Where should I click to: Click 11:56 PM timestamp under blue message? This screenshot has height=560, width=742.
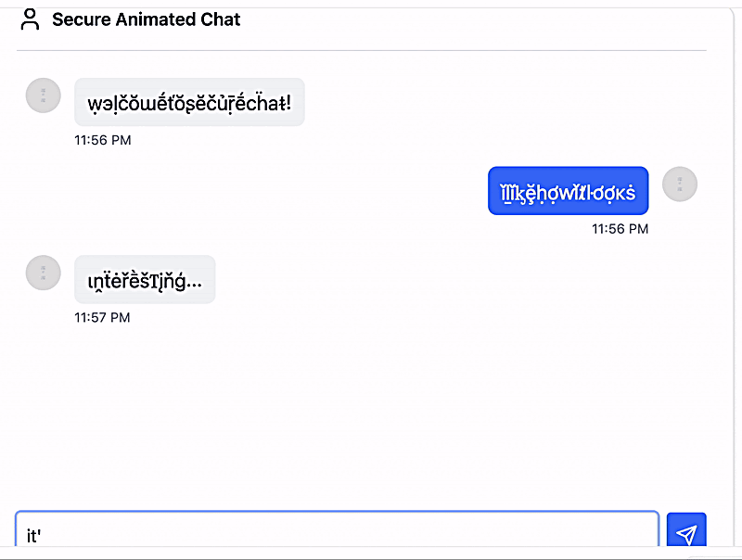pyautogui.click(x=620, y=229)
